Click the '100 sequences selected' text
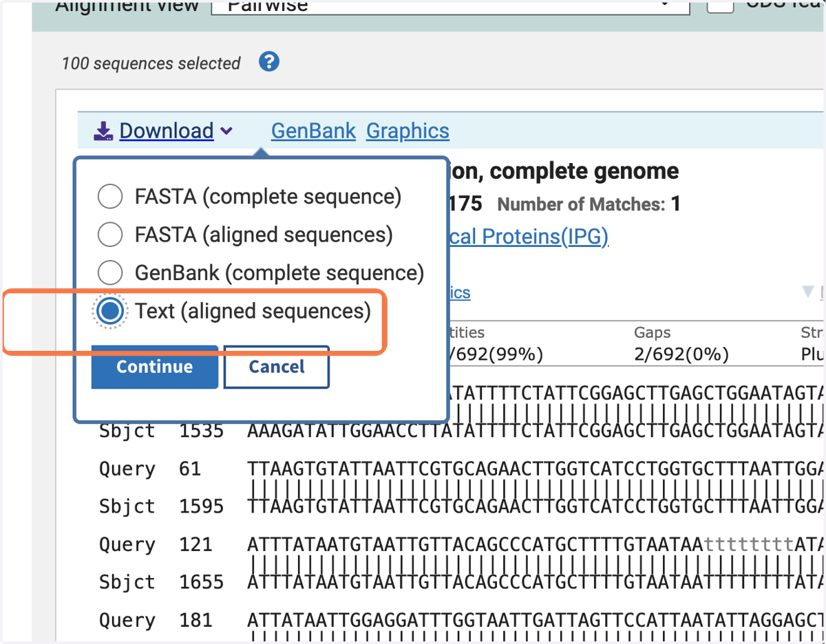 [151, 63]
